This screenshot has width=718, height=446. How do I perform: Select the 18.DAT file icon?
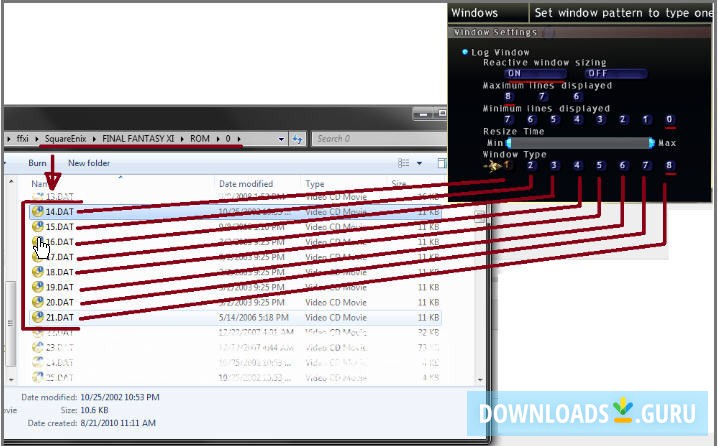tap(38, 272)
